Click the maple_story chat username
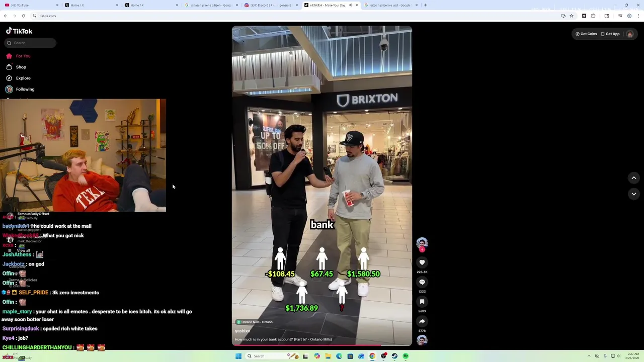 click(17, 312)
